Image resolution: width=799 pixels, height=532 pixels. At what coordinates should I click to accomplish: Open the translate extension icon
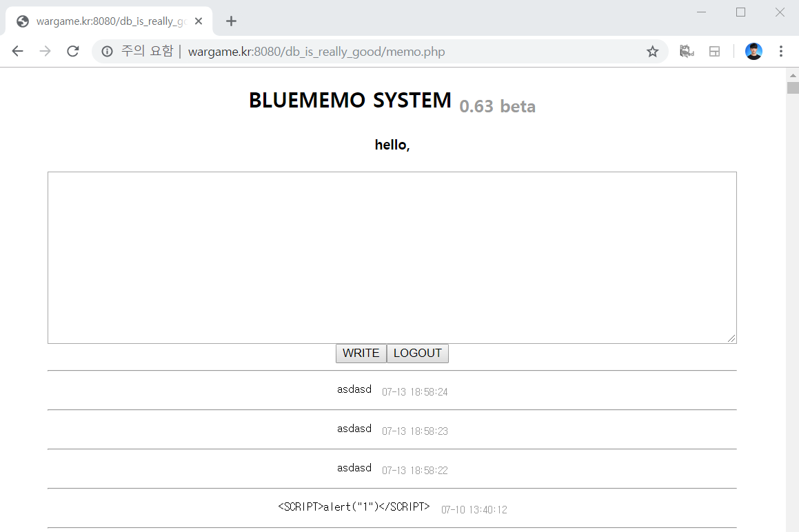click(x=687, y=51)
